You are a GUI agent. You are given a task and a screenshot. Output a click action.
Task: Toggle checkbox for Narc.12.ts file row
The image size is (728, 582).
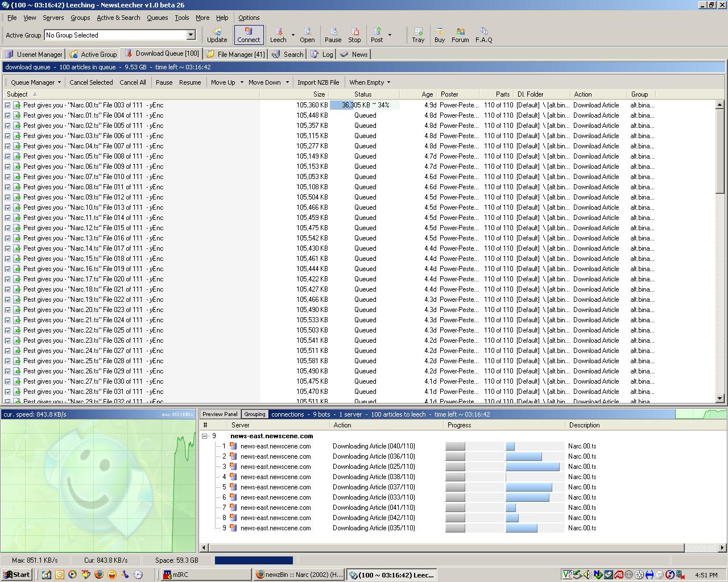[8, 228]
